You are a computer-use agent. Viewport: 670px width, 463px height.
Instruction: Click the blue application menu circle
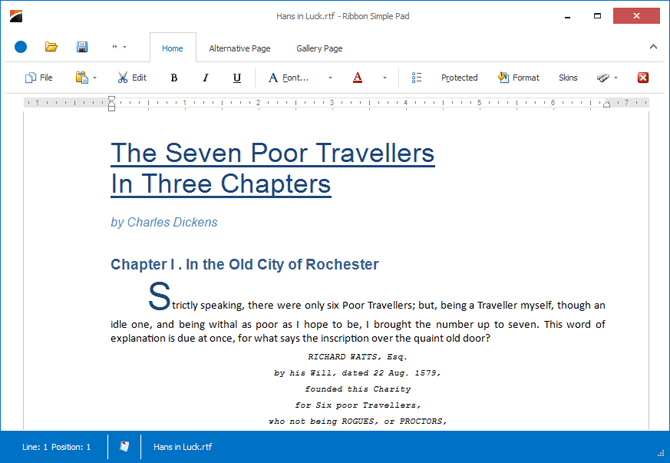click(20, 47)
